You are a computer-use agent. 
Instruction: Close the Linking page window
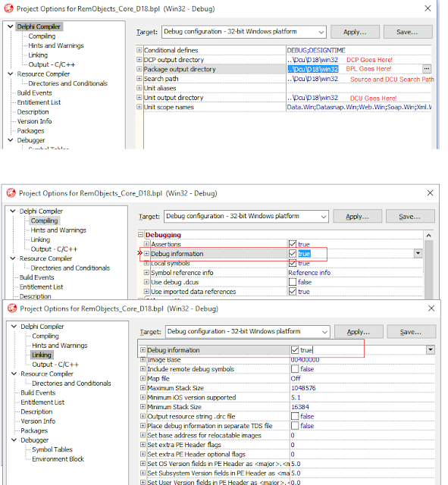pyautogui.click(x=431, y=308)
